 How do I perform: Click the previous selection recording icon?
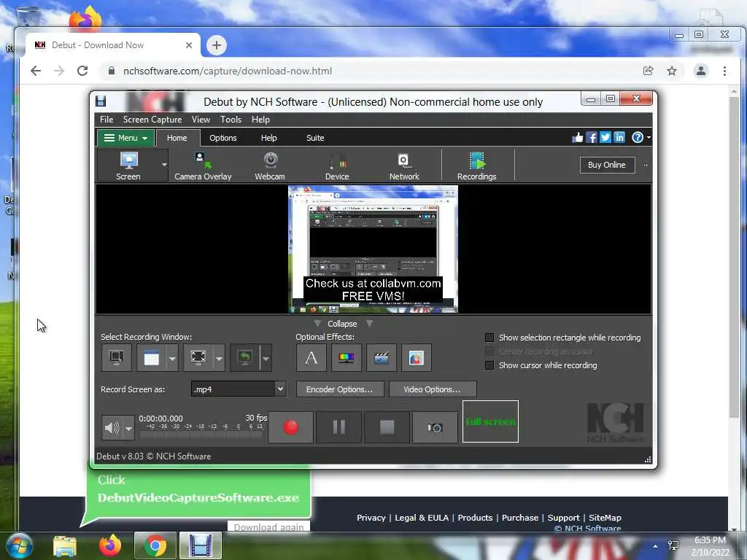[x=245, y=357]
